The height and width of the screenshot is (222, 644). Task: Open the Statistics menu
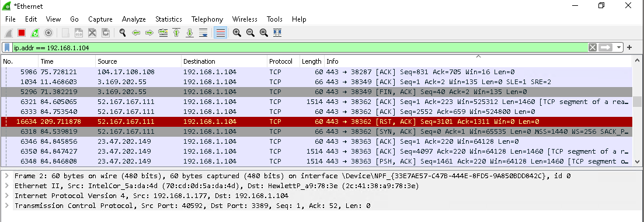click(x=168, y=19)
